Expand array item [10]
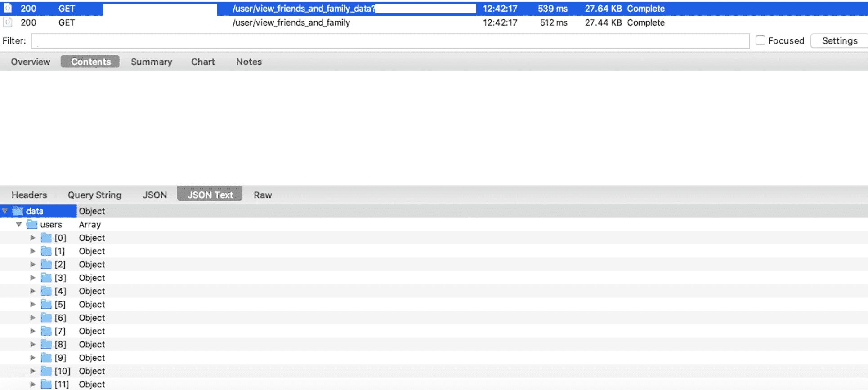The width and height of the screenshot is (868, 390). click(33, 371)
